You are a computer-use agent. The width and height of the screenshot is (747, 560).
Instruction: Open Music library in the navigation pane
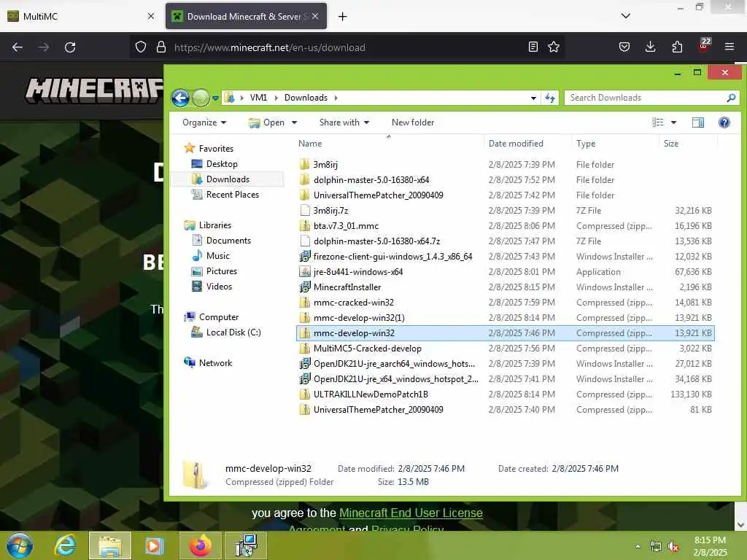click(x=217, y=256)
